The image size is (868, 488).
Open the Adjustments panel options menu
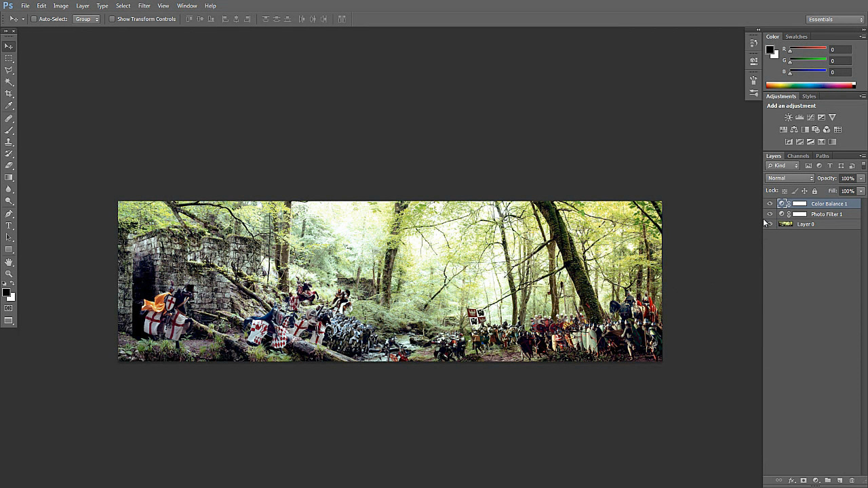pos(863,96)
